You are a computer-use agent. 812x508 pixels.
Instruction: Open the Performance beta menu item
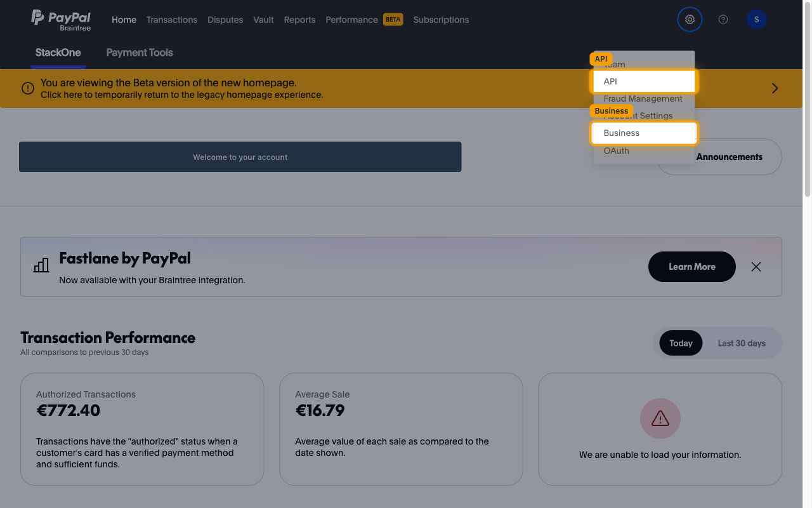[364, 20]
